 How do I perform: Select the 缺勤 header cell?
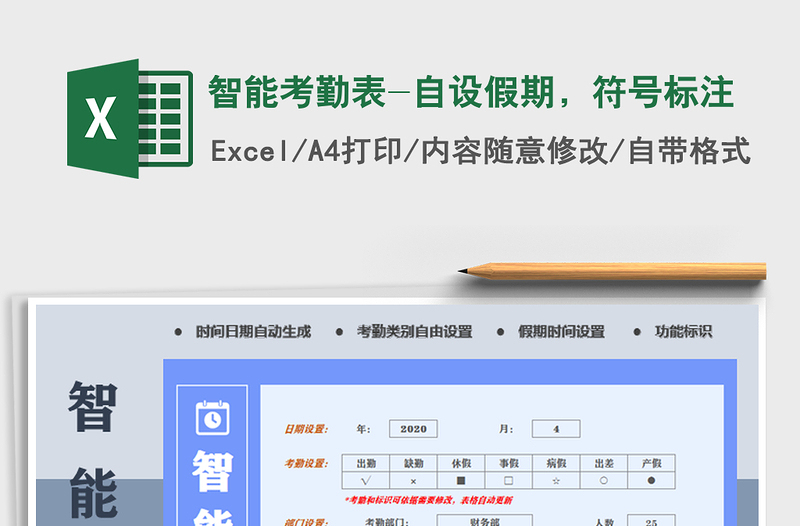point(413,463)
